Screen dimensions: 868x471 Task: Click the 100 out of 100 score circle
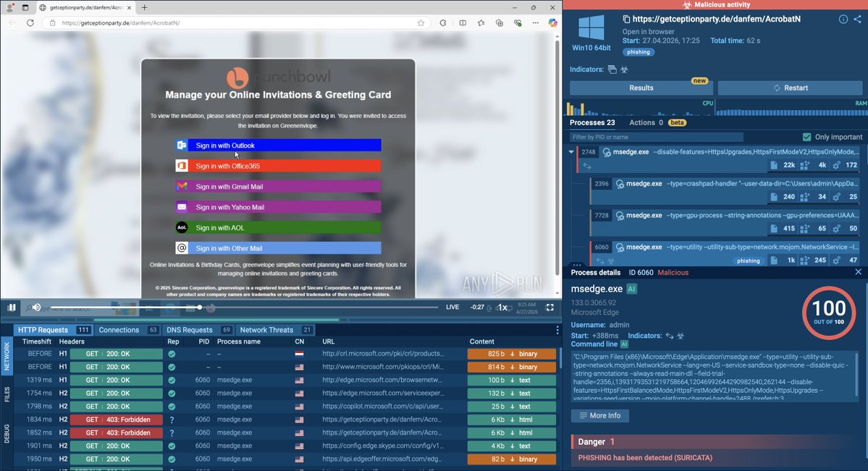point(829,312)
